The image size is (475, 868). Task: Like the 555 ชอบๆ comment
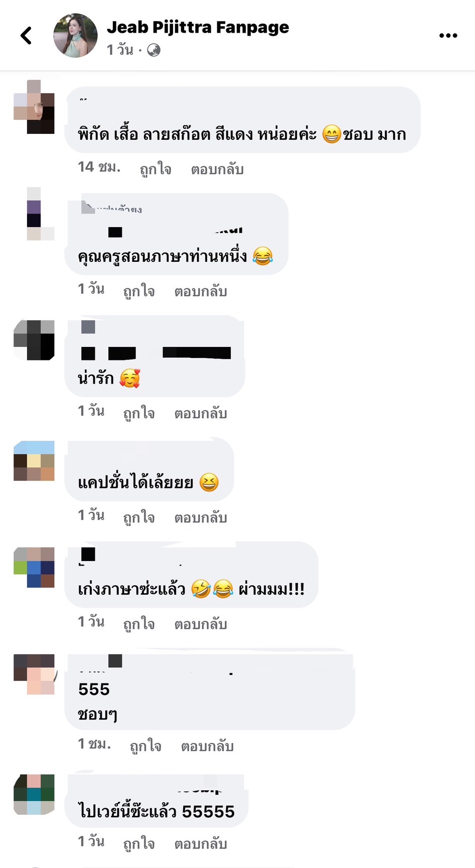145,746
